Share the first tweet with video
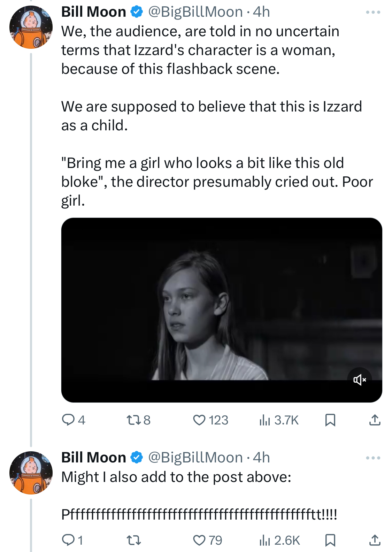 coord(375,420)
